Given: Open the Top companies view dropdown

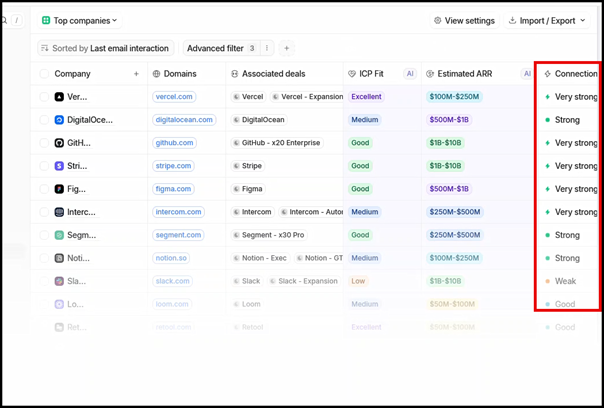Looking at the screenshot, I should coord(79,20).
